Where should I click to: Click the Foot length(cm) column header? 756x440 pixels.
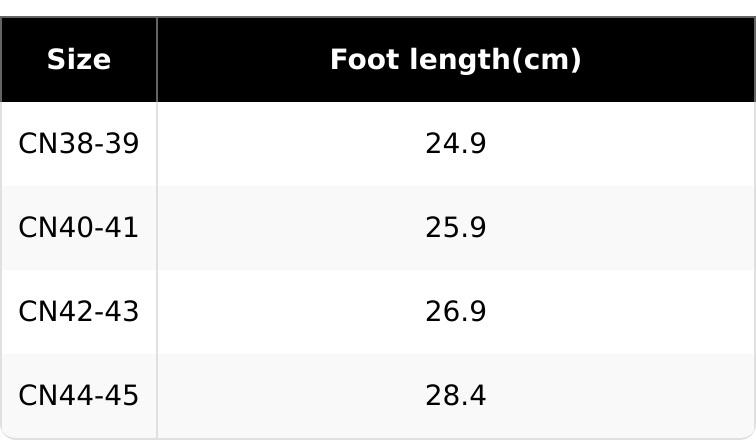pos(455,60)
